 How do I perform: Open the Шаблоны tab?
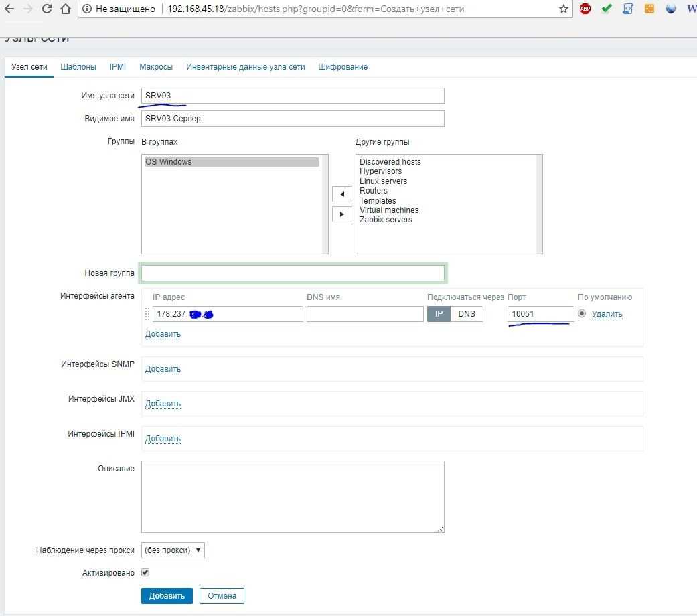(78, 67)
